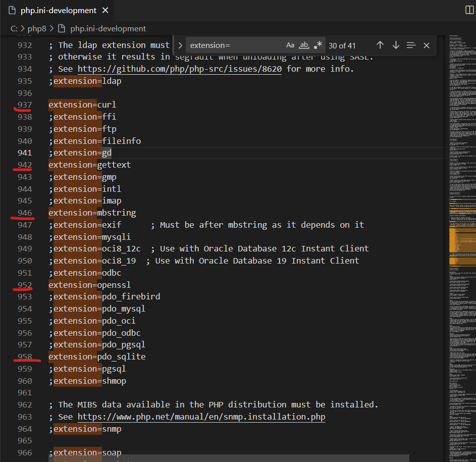Toggle Match Case in find widget
The image size is (476, 462).
pyautogui.click(x=290, y=45)
